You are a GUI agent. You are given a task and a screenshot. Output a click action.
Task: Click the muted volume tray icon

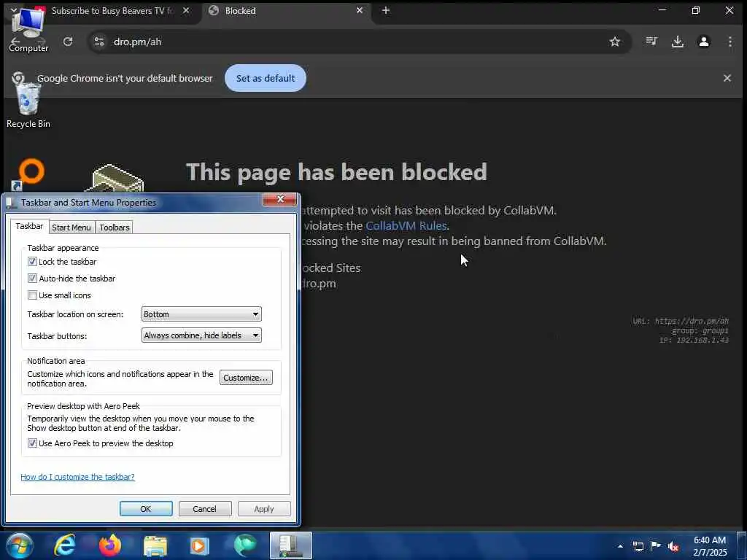673,546
